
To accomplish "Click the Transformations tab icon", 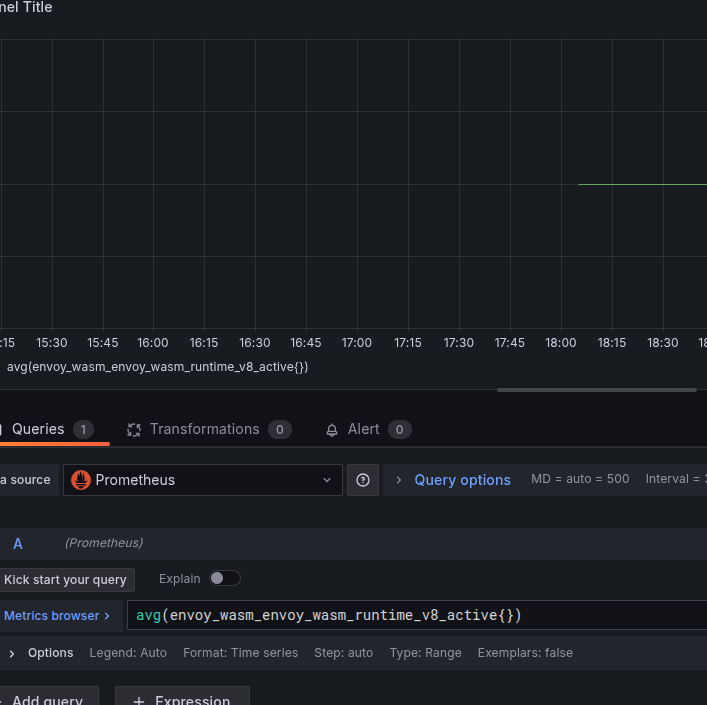I will (x=134, y=430).
